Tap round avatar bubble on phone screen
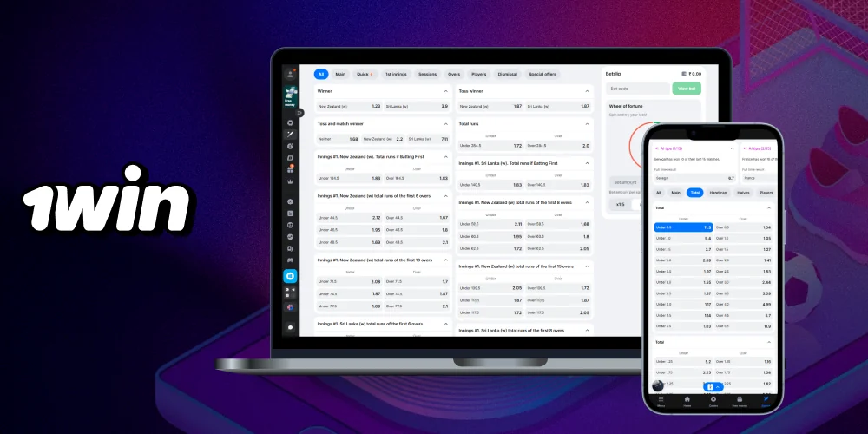 click(x=658, y=385)
